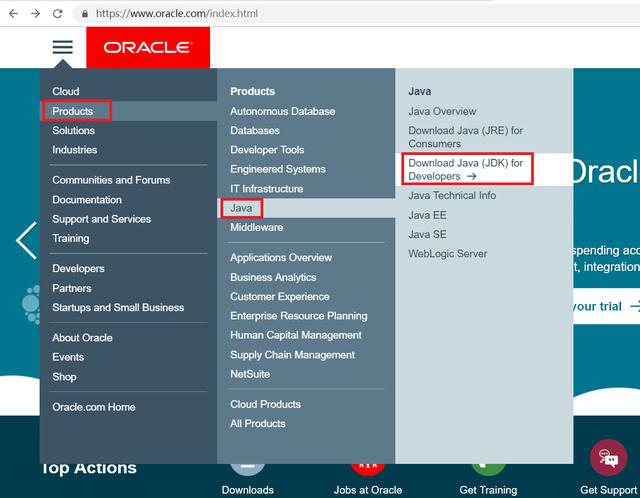Go to Oracle.com Home
The height and width of the screenshot is (498, 640).
tap(94, 407)
